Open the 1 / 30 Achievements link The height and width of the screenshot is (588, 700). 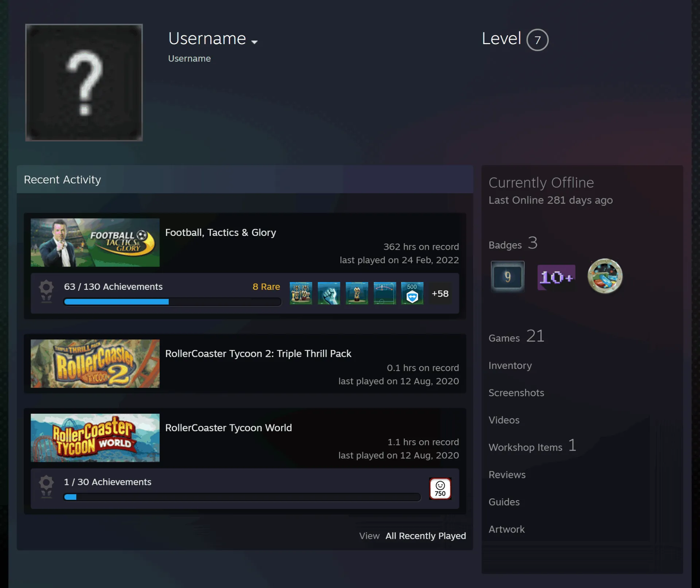click(x=108, y=482)
